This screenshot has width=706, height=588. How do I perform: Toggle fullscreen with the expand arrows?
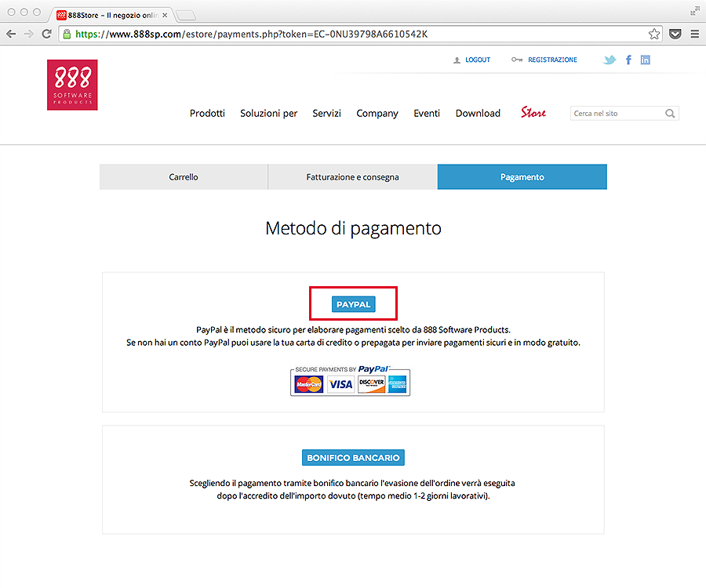[695, 12]
